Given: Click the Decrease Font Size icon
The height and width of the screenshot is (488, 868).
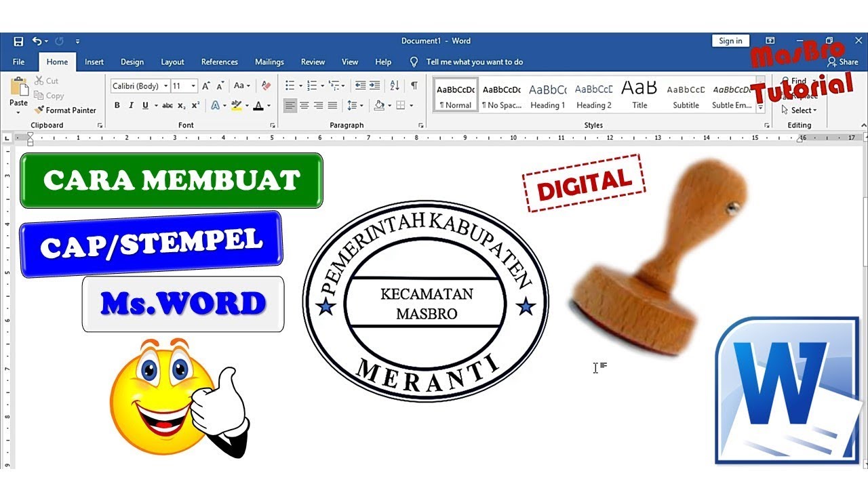Looking at the screenshot, I should (x=220, y=86).
